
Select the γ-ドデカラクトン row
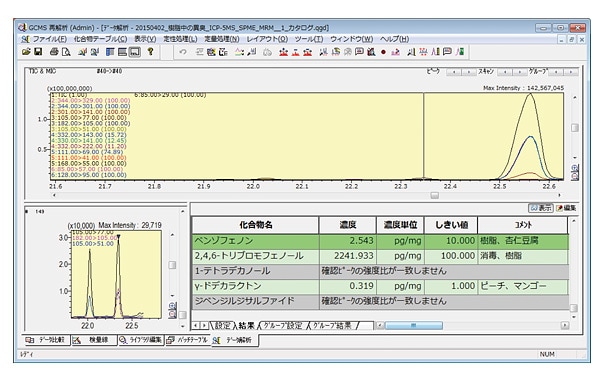[380, 286]
